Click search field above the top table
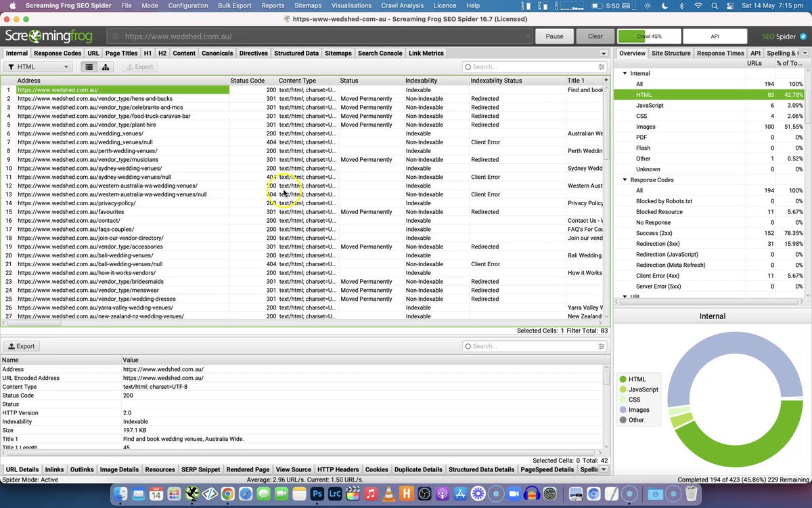This screenshot has height=508, width=812. pyautogui.click(x=535, y=67)
